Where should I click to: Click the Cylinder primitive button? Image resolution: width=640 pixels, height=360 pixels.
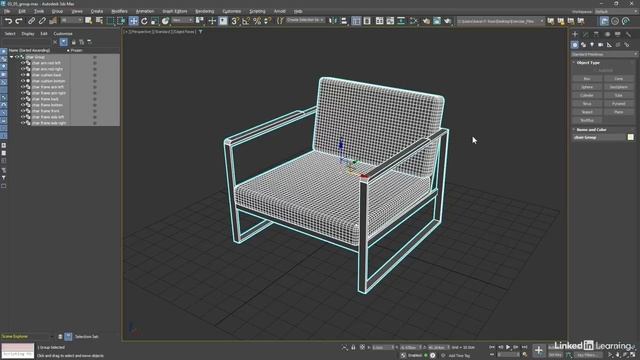coord(587,95)
